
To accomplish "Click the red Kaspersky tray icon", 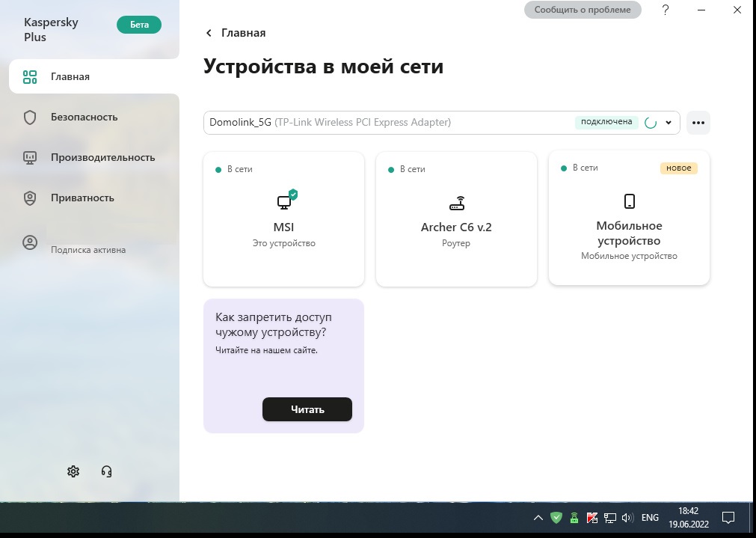I will pos(592,519).
